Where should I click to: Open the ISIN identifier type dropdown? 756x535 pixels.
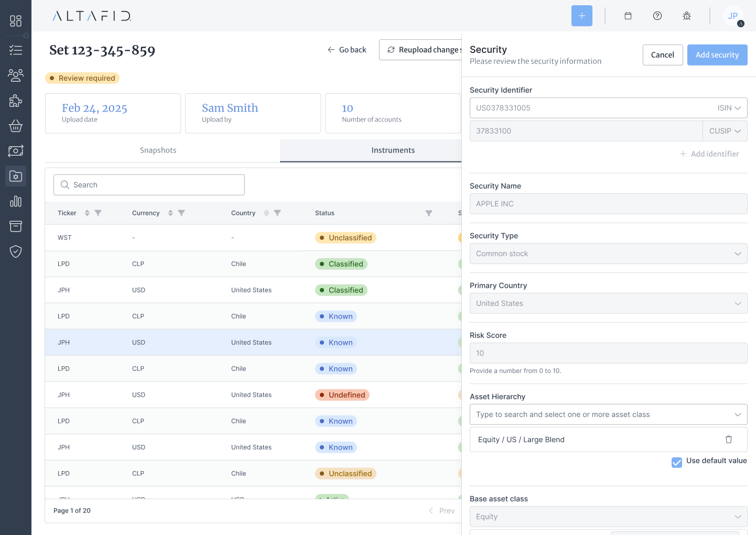coord(729,108)
